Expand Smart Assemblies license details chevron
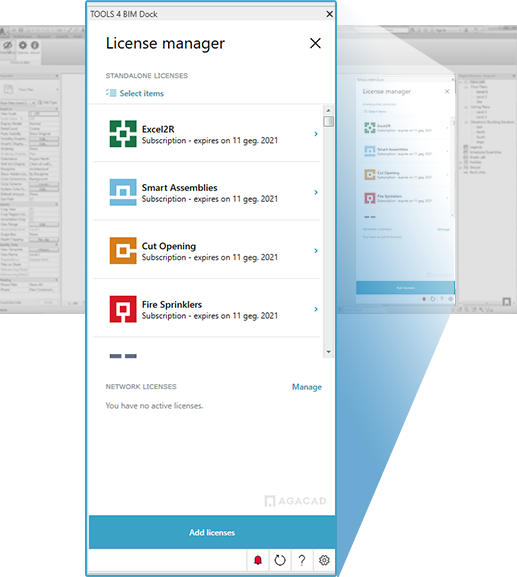 point(316,192)
